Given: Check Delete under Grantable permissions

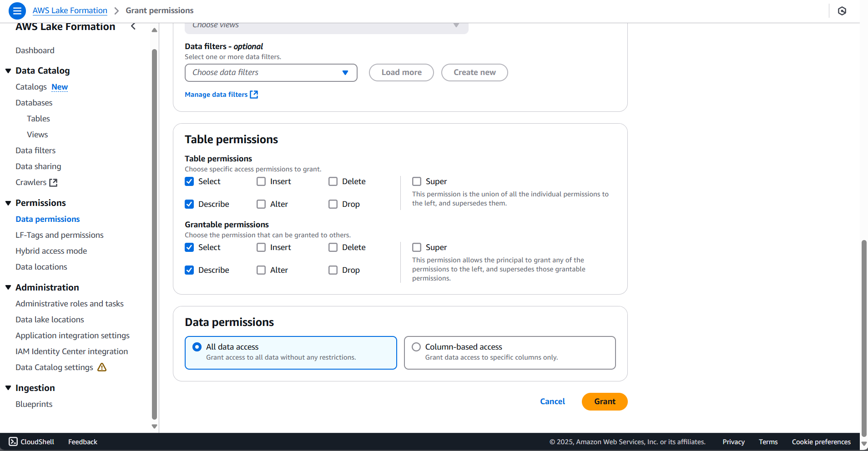Looking at the screenshot, I should pos(333,247).
